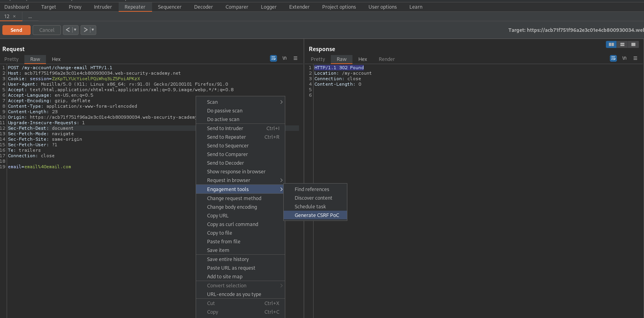Viewport: 644px width, 318px height.
Task: Click email parameter in request body
Action: (39, 167)
